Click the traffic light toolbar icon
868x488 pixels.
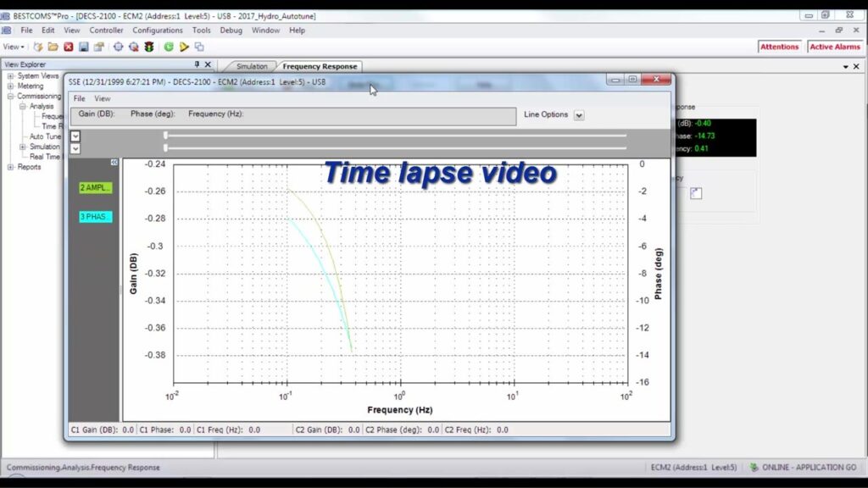pos(148,47)
